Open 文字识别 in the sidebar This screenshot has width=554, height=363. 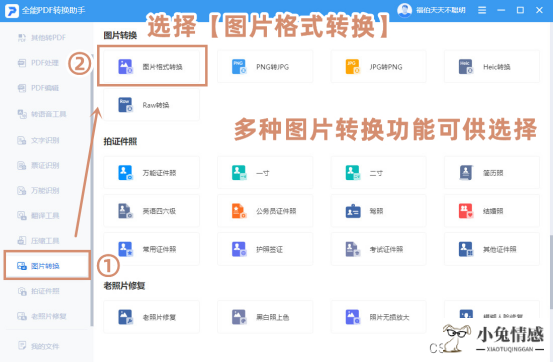pyautogui.click(x=38, y=140)
